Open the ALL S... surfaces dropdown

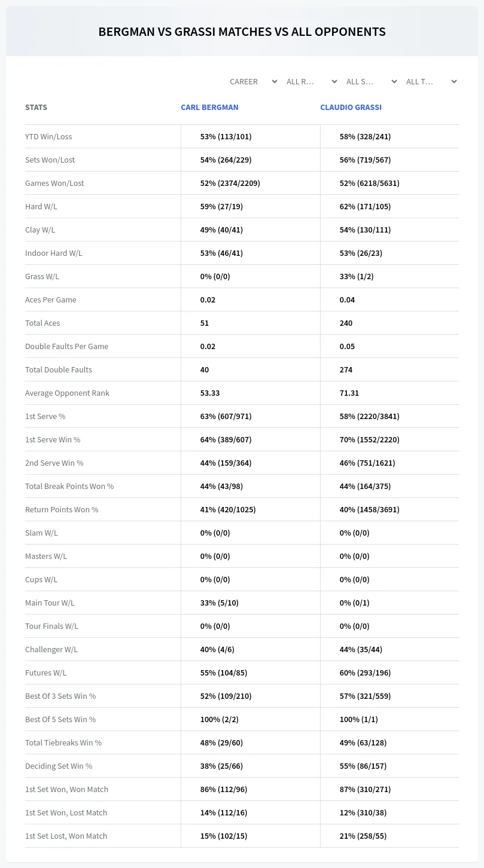click(372, 81)
